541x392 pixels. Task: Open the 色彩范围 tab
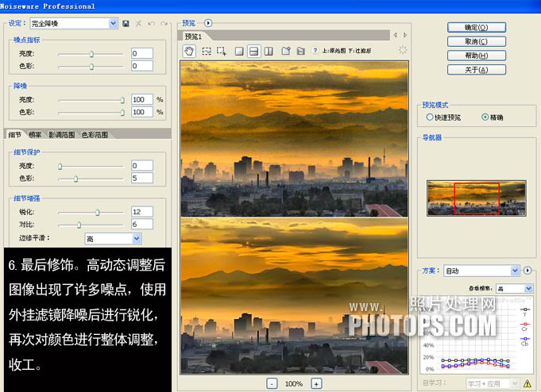[x=95, y=135]
